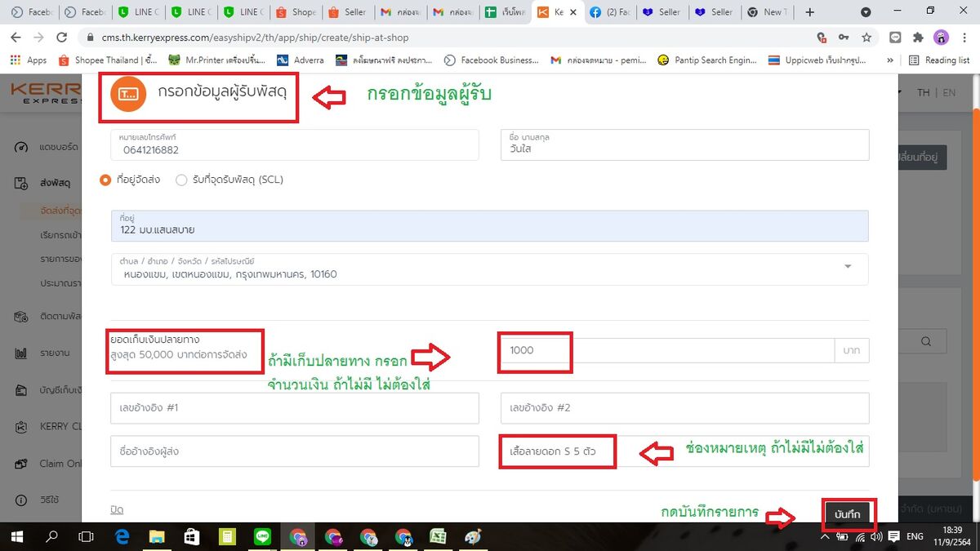980x551 pixels.
Task: Open Task View on the taskbar
Action: 86,536
